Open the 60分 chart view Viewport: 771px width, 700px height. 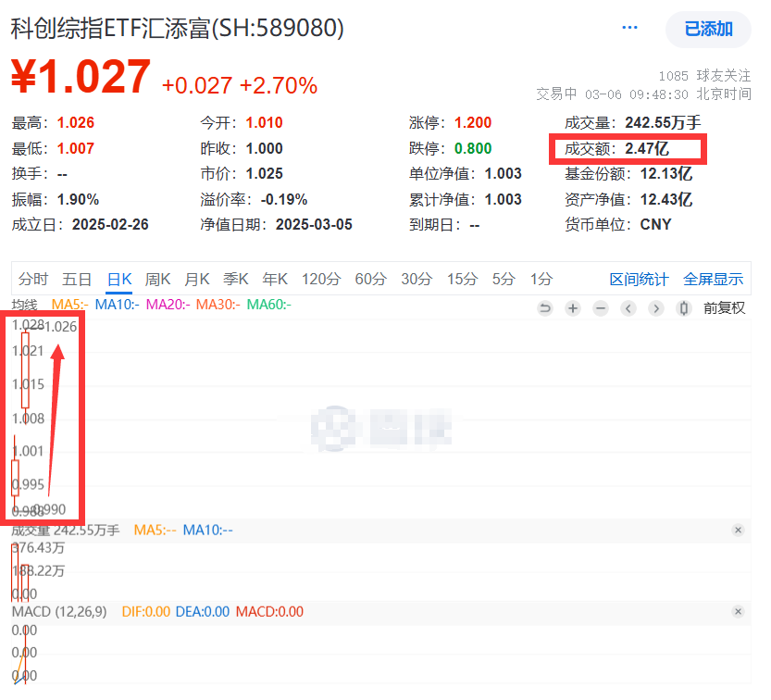[370, 278]
